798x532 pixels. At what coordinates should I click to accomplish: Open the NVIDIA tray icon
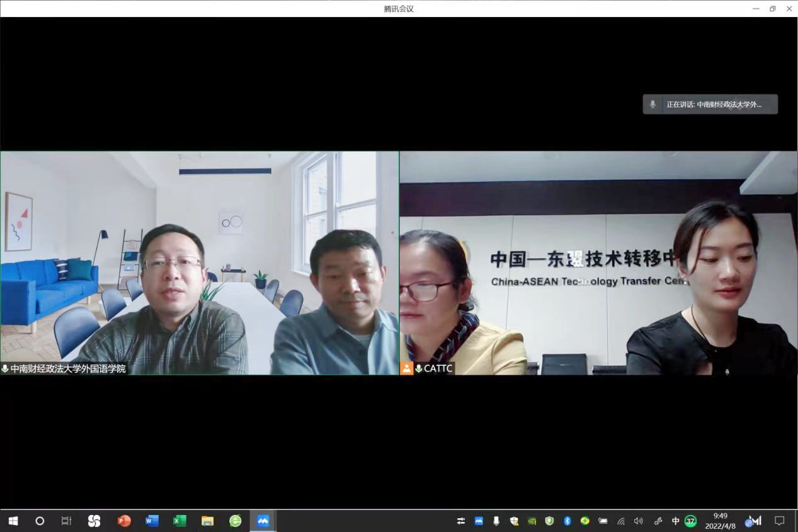pos(532,521)
